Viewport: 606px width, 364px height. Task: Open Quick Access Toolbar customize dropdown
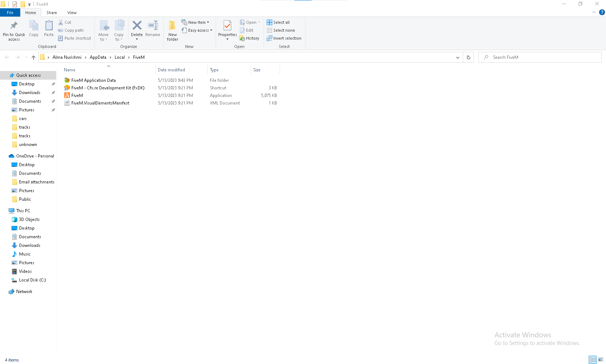(x=30, y=4)
